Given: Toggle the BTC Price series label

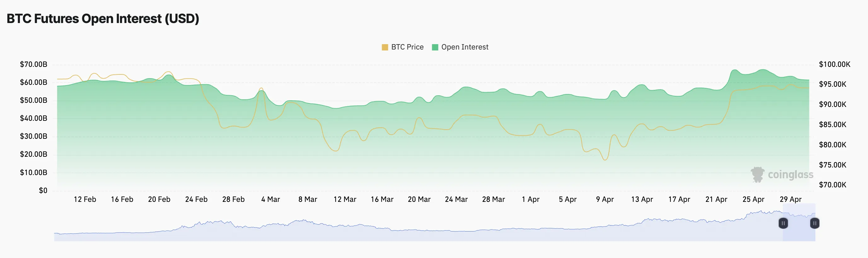Looking at the screenshot, I should point(407,47).
